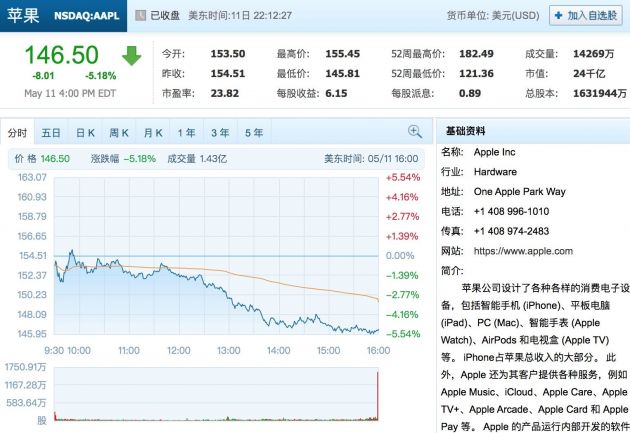This screenshot has height=433, width=630.
Task: Click the market closed status icon
Action: 141,16
